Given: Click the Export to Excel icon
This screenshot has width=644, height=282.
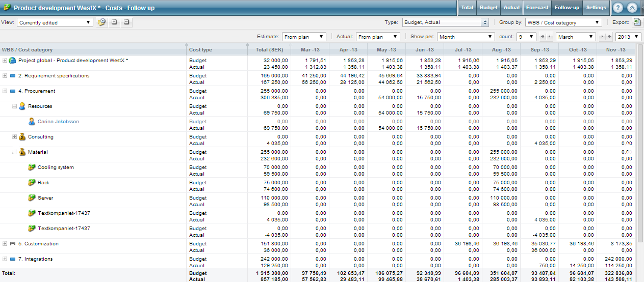Looking at the screenshot, I should (637, 22).
